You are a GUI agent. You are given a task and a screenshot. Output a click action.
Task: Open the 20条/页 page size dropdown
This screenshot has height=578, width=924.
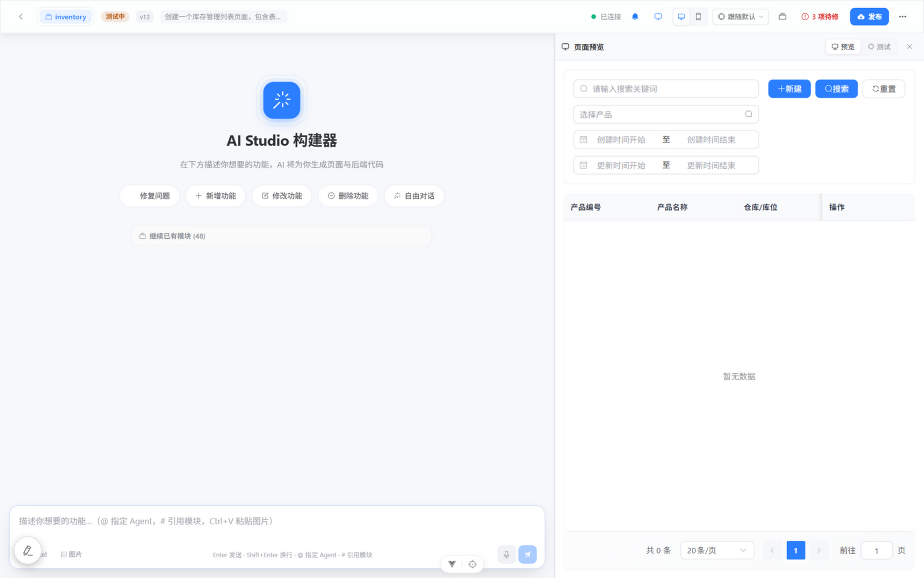[x=717, y=550]
